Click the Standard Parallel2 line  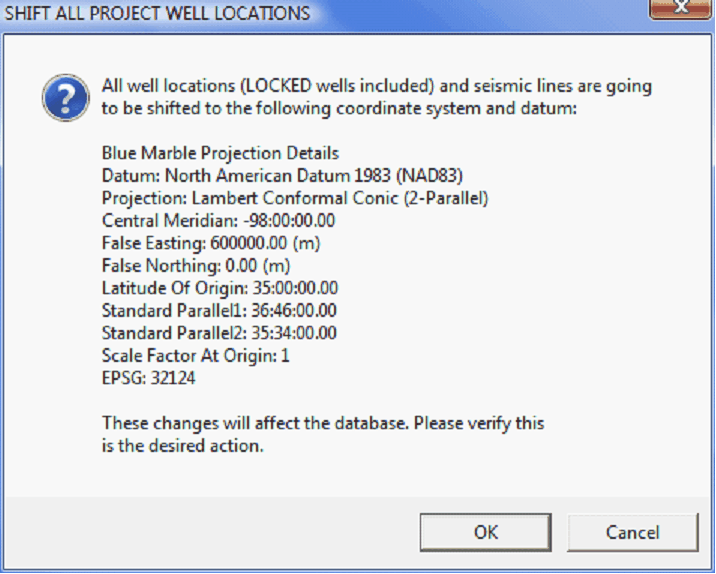219,333
